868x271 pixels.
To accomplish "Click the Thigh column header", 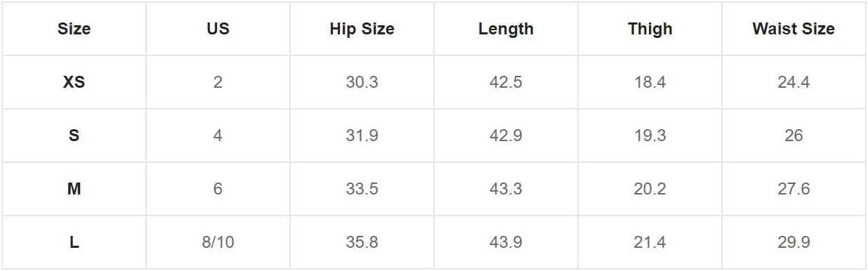I will [x=650, y=29].
